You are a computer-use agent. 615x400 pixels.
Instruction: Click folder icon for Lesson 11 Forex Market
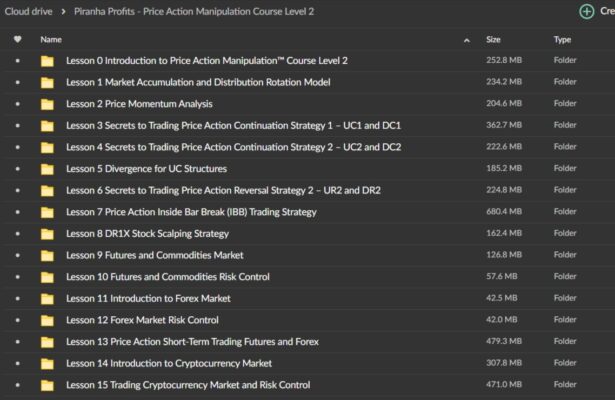tap(47, 298)
